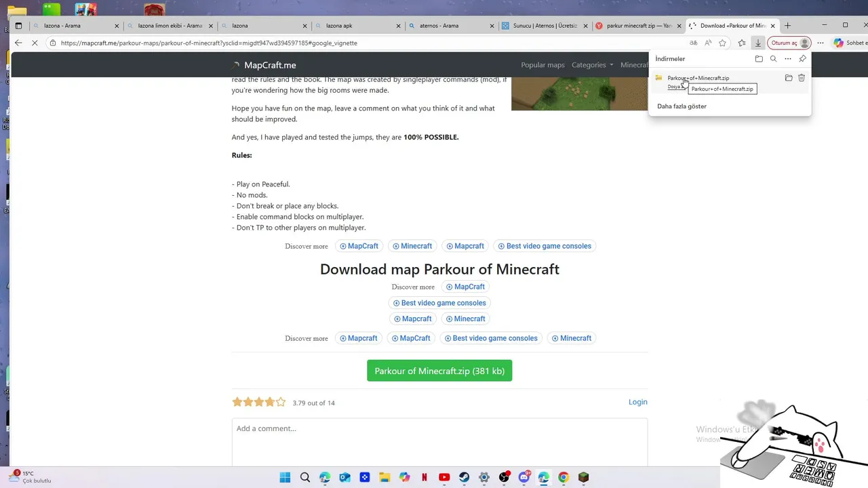Switch to lazona apk tab

click(357, 26)
